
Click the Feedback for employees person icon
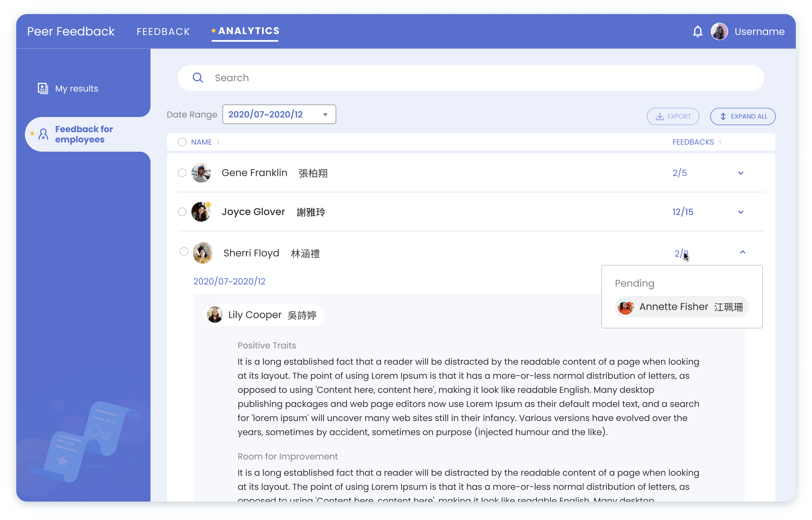click(43, 134)
